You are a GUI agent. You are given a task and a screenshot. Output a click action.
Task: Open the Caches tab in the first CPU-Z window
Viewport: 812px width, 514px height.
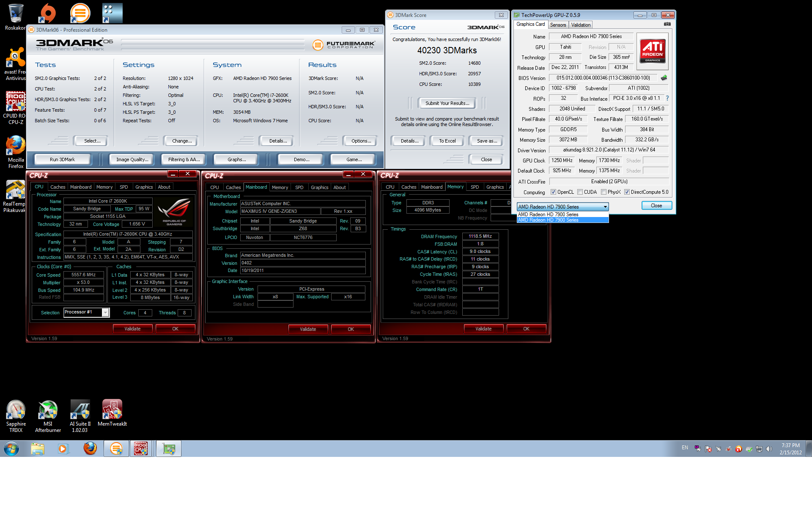point(58,187)
